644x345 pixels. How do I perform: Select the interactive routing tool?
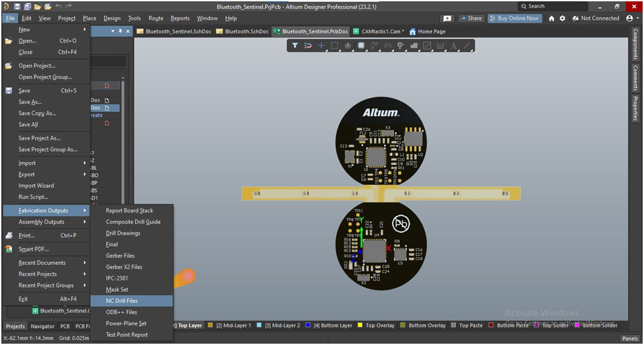[374, 45]
